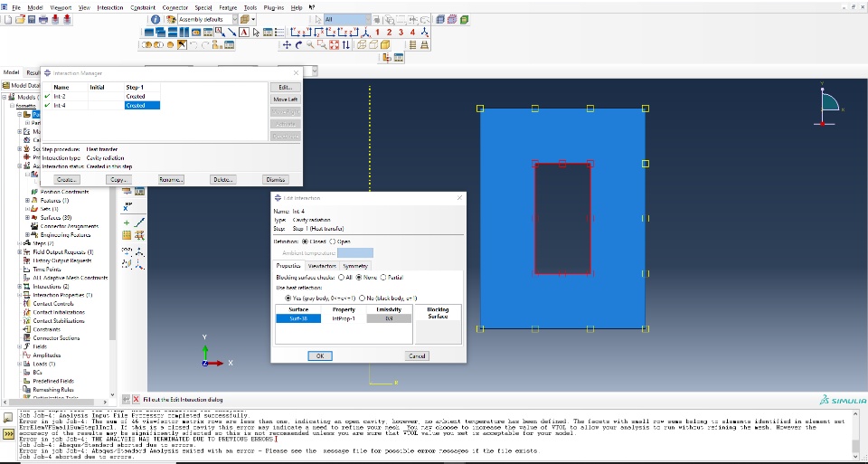Click Move Left in Interaction Manager
Viewport: 868px width, 464px height.
click(x=286, y=99)
